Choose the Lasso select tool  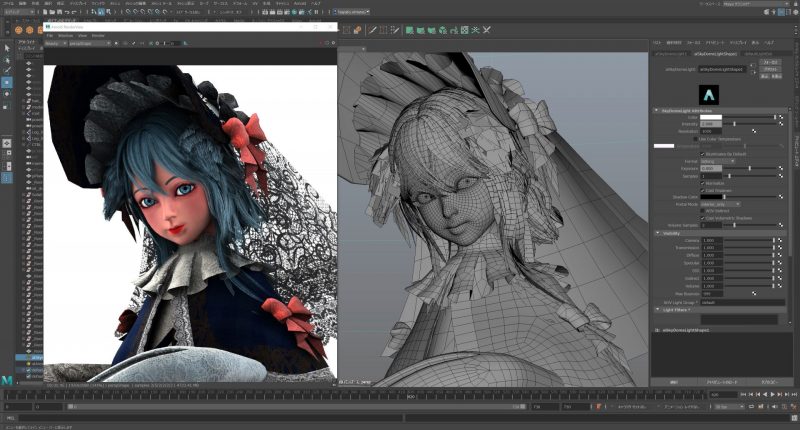click(7, 60)
